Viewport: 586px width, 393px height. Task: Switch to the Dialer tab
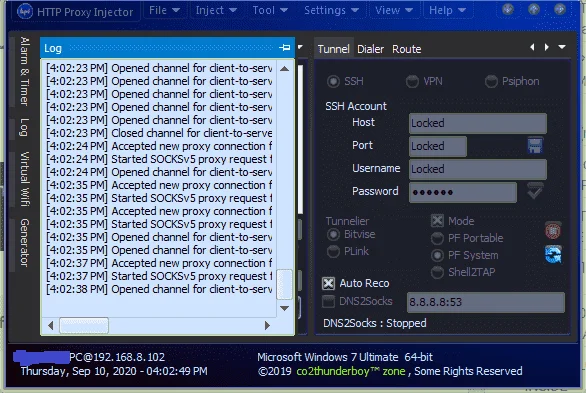coord(370,49)
